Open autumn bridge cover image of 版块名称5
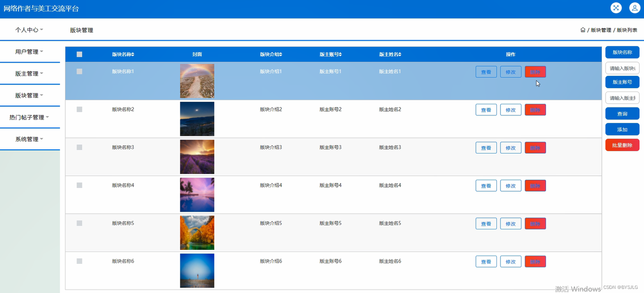Image resolution: width=644 pixels, height=293 pixels. coord(197,233)
